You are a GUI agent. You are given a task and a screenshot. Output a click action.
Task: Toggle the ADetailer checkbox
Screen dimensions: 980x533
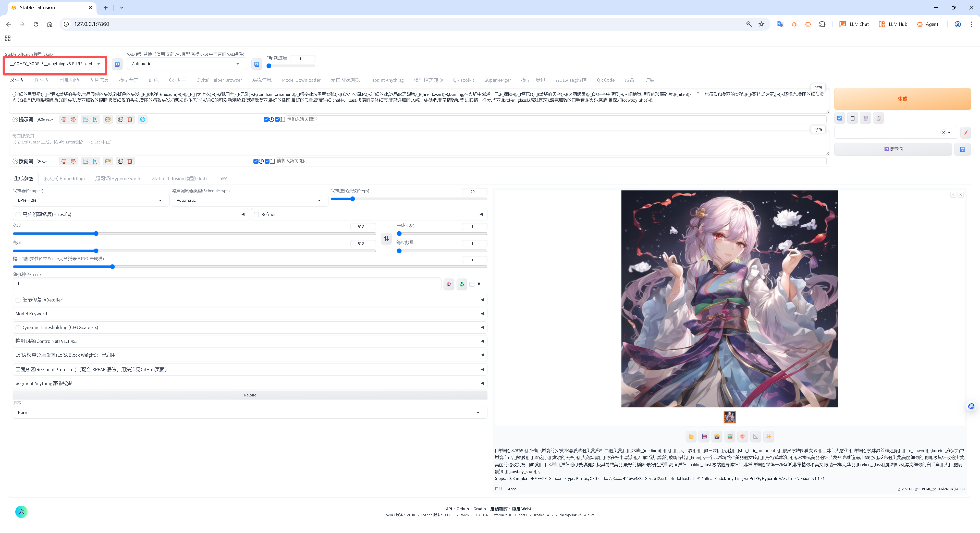18,300
